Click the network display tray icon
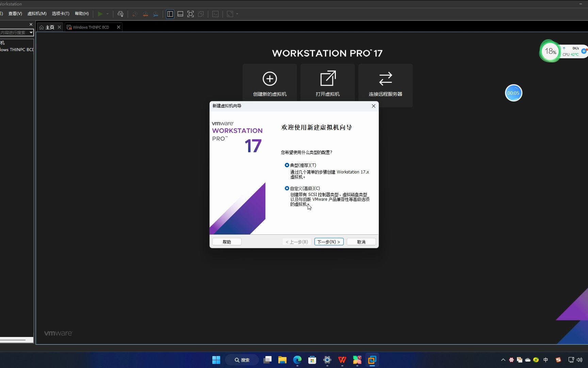Screen dimensions: 588x368 click(571, 360)
